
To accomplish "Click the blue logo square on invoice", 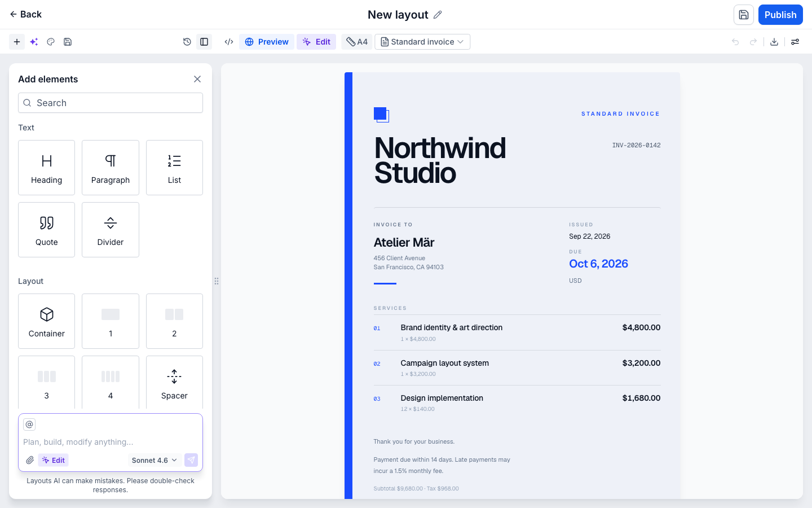I will tap(381, 115).
